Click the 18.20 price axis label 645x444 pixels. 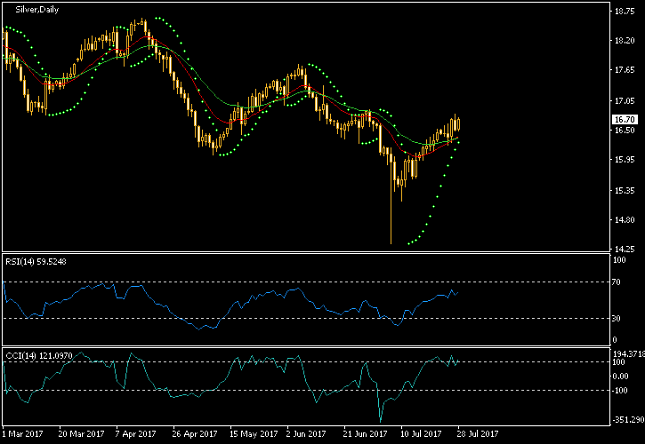coord(624,41)
